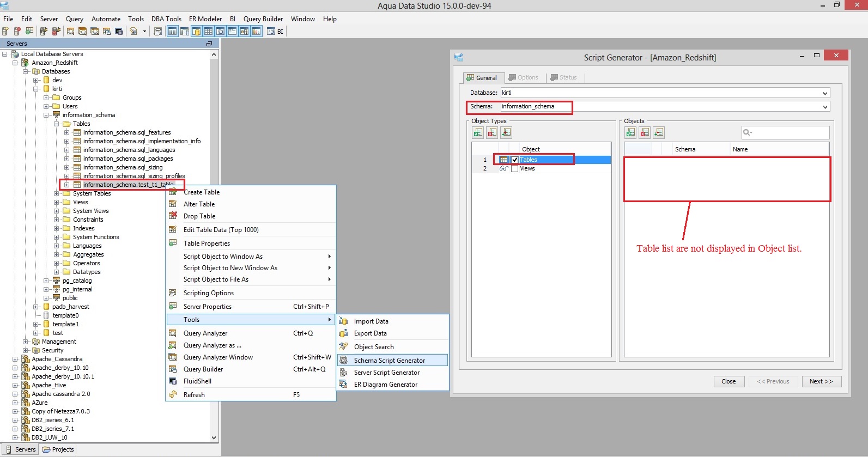Viewport: 868px width, 457px height.
Task: Click the Object Search icon in the Tools submenu
Action: (x=343, y=346)
